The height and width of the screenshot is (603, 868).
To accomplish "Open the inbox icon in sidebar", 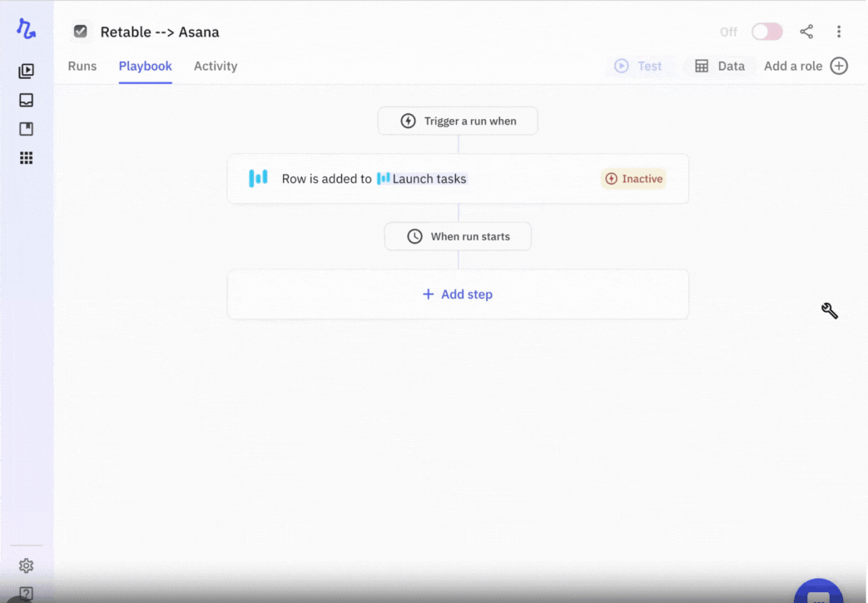I will [27, 101].
